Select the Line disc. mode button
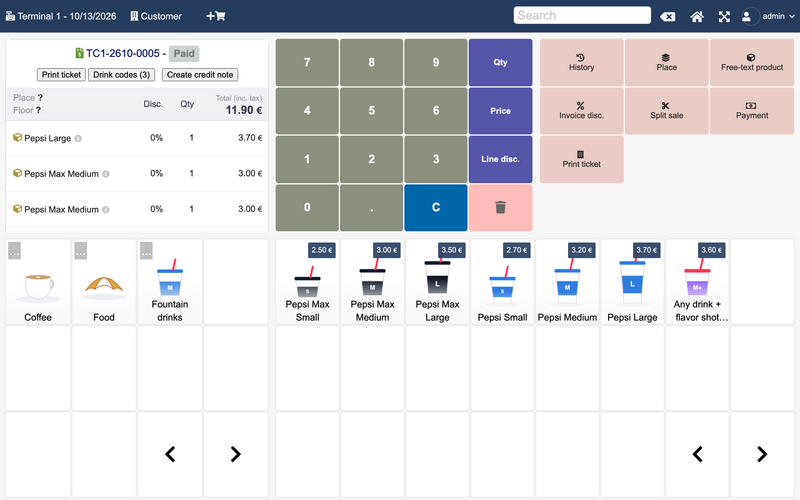Image resolution: width=800 pixels, height=500 pixels. [501, 159]
